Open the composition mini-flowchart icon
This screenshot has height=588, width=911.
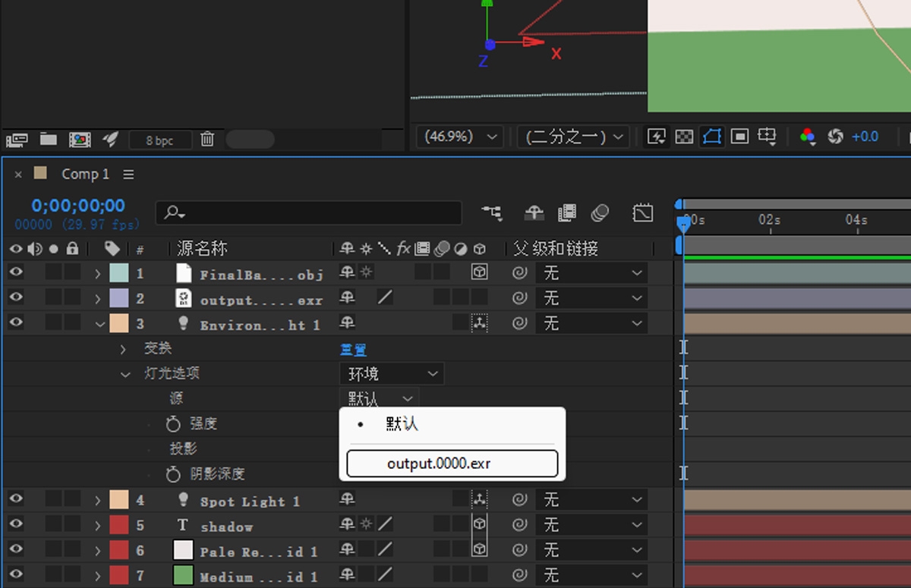(x=492, y=213)
